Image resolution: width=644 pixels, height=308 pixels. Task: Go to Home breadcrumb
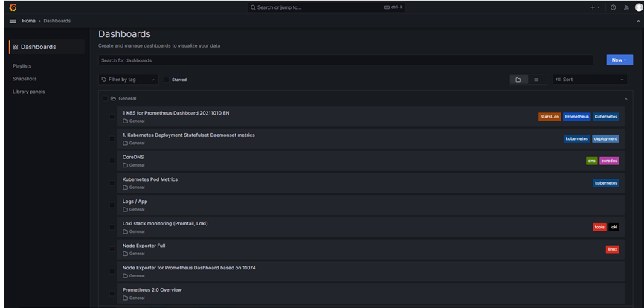tap(29, 21)
